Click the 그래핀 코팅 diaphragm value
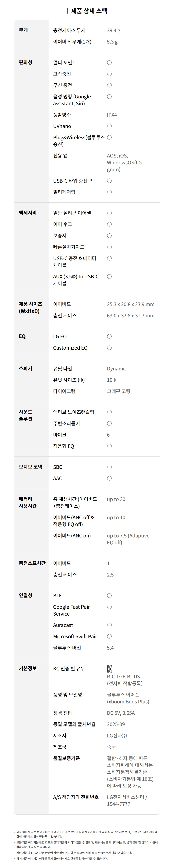Image resolution: width=174 pixels, height=868 pixels. click(x=119, y=391)
